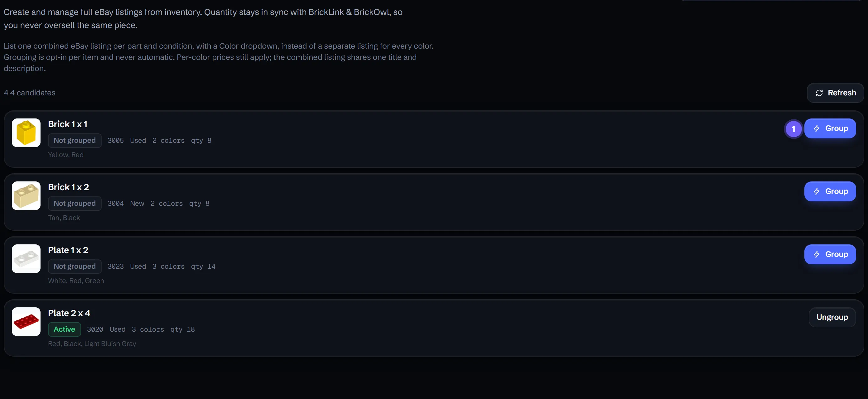Open the yellow Brick 1 x 1 thumbnail

pyautogui.click(x=26, y=133)
